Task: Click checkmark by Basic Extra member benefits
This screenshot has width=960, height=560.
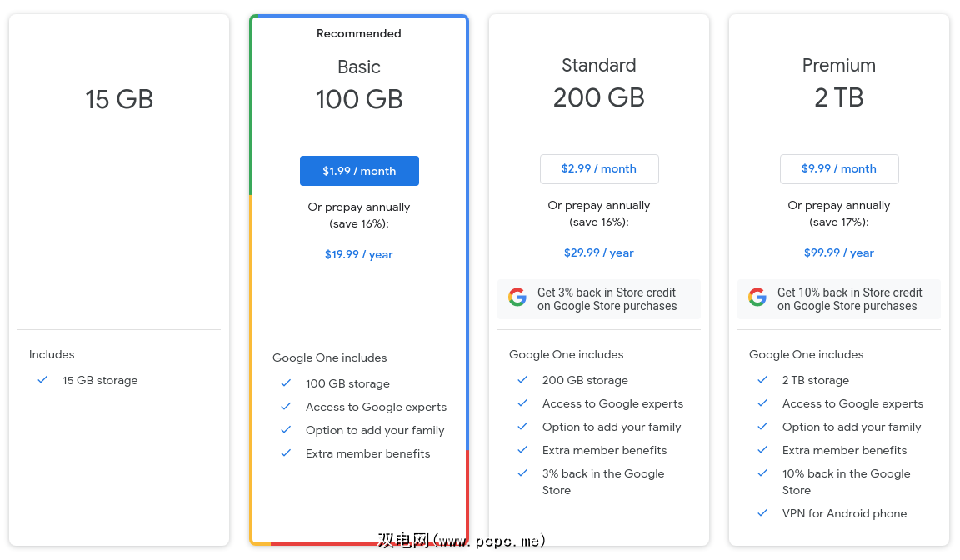Action: tap(286, 453)
